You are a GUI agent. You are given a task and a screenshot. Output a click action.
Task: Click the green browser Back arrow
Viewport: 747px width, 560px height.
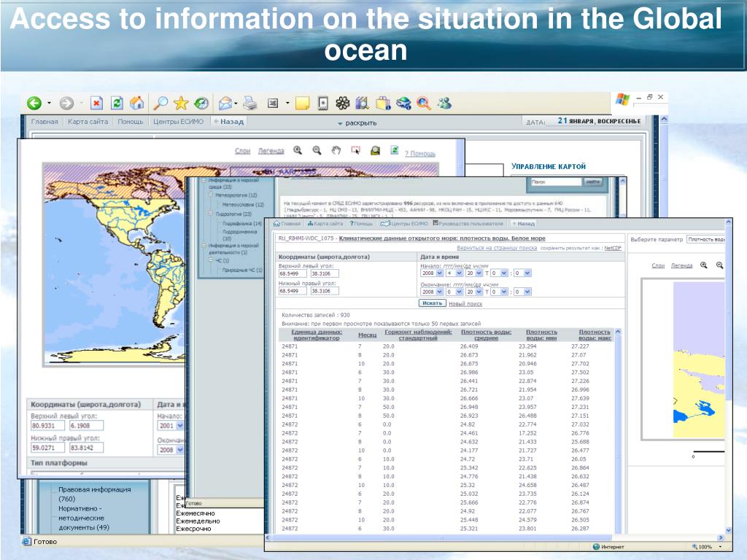34,103
